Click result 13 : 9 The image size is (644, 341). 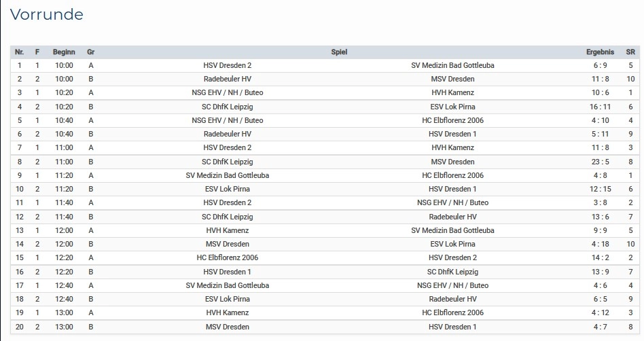pyautogui.click(x=600, y=272)
